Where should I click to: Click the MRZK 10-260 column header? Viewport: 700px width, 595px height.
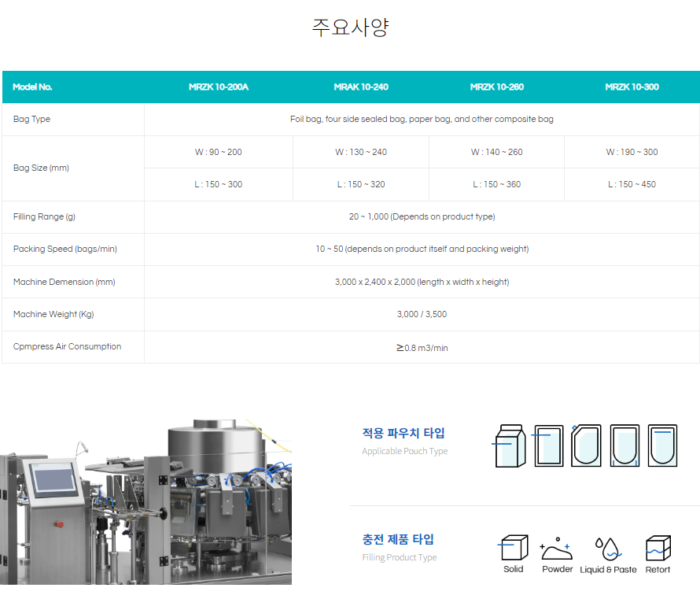click(497, 87)
